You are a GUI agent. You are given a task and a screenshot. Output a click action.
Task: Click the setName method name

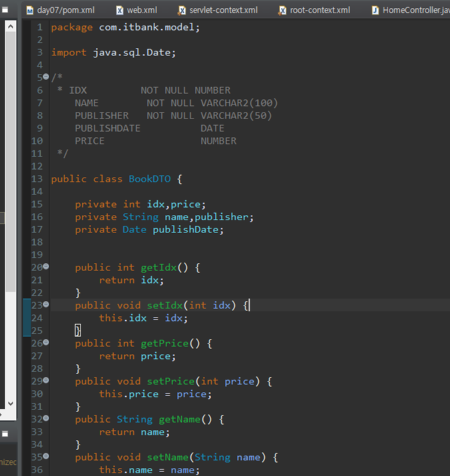168,457
